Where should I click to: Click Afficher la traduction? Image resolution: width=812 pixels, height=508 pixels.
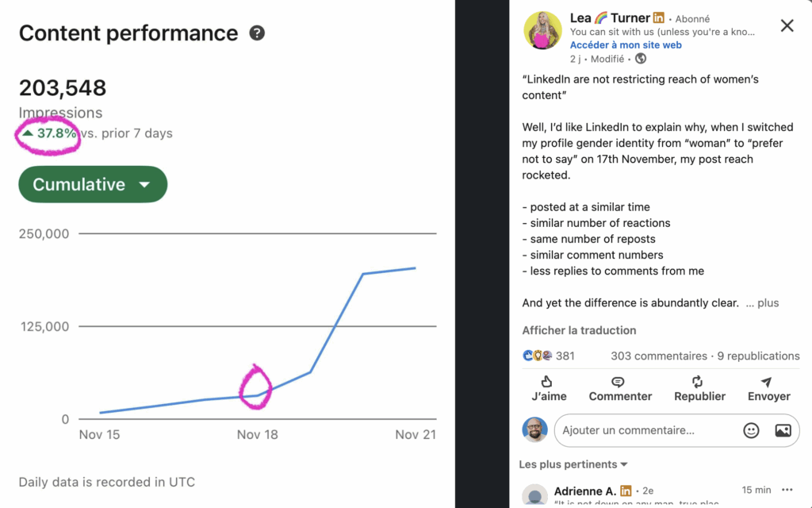pos(579,330)
